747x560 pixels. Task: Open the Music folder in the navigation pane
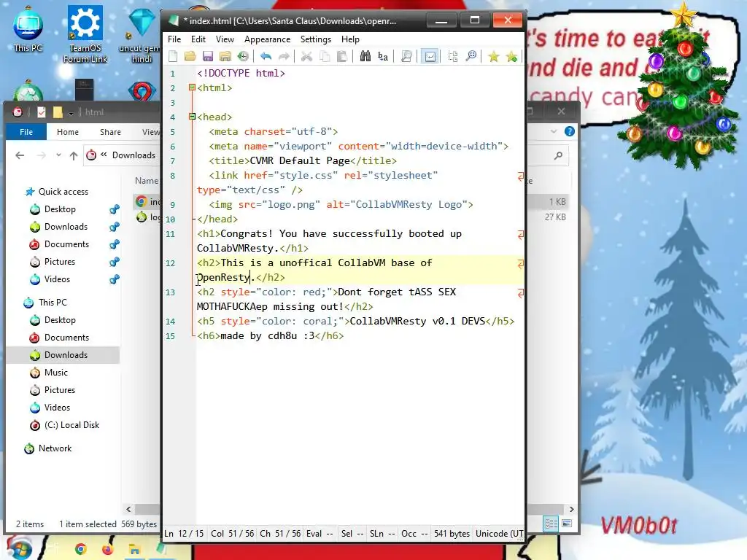click(55, 373)
